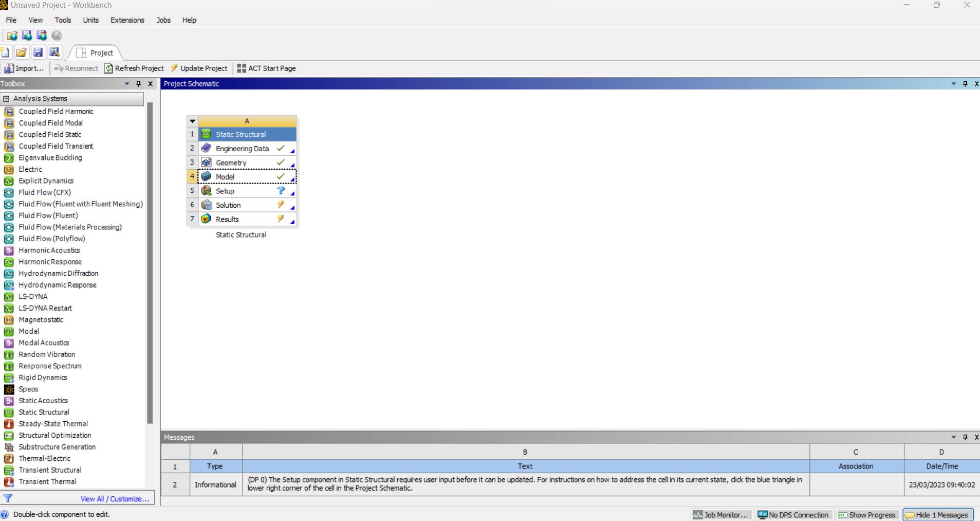
Task: Click the greyed-out globe icon
Action: click(x=57, y=35)
